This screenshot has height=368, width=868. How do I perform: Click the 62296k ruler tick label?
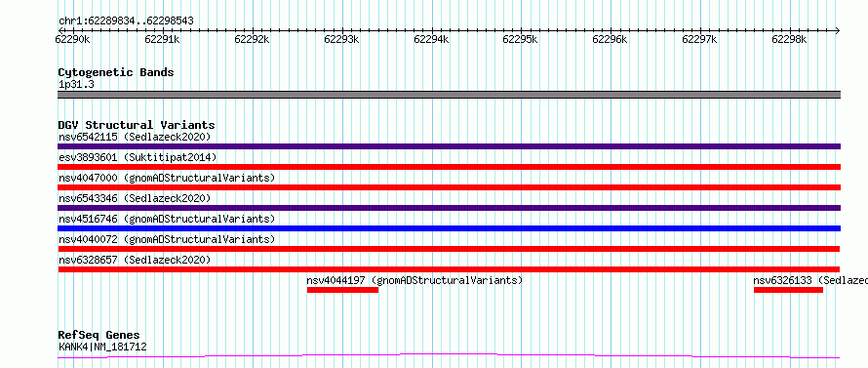(610, 39)
